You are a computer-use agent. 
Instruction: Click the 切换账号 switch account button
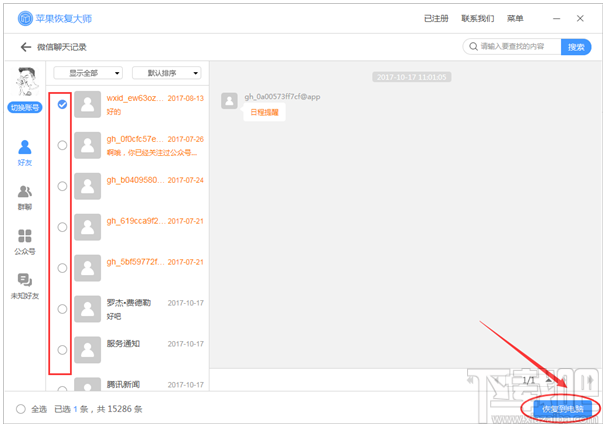pyautogui.click(x=25, y=107)
